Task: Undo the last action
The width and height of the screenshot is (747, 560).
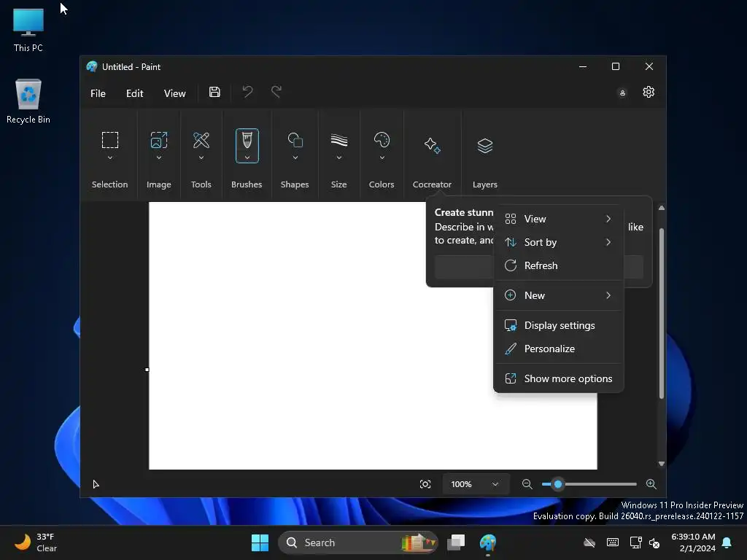Action: pos(247,91)
